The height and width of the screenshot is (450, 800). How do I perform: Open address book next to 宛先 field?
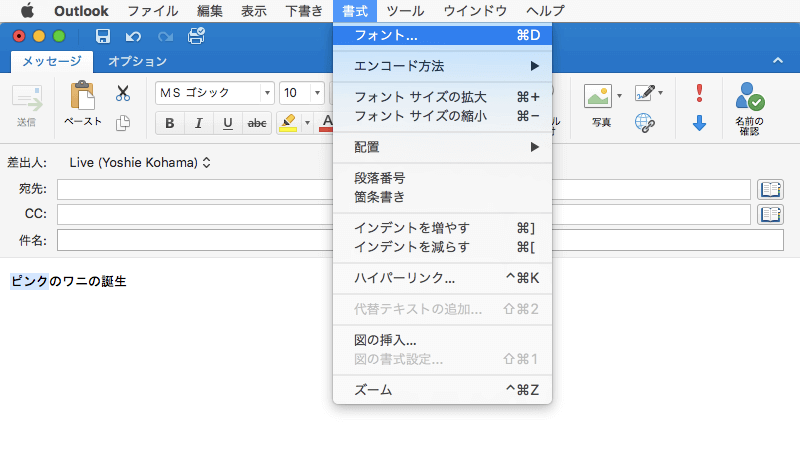[x=770, y=189]
